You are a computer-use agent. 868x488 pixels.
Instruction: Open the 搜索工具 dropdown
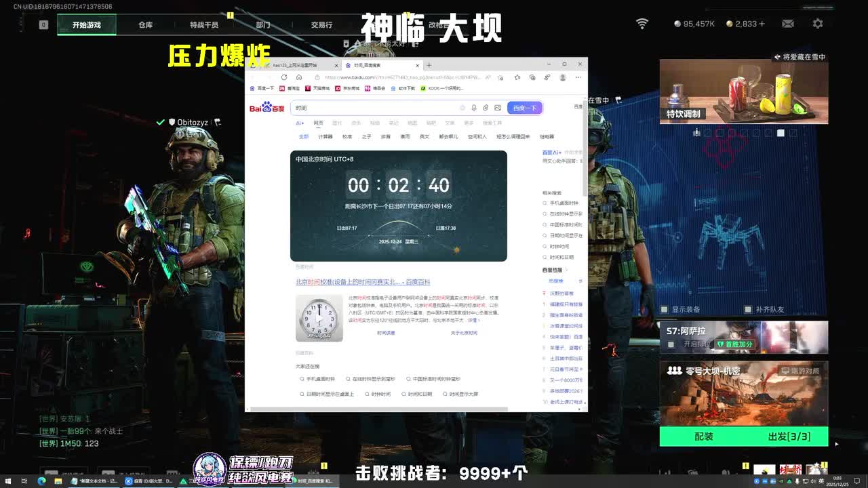click(492, 123)
